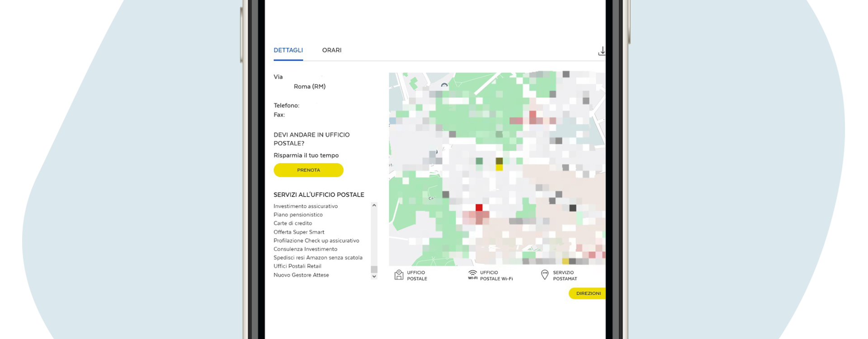Click the DIREZIONI button
The height and width of the screenshot is (339, 868).
[x=587, y=293]
